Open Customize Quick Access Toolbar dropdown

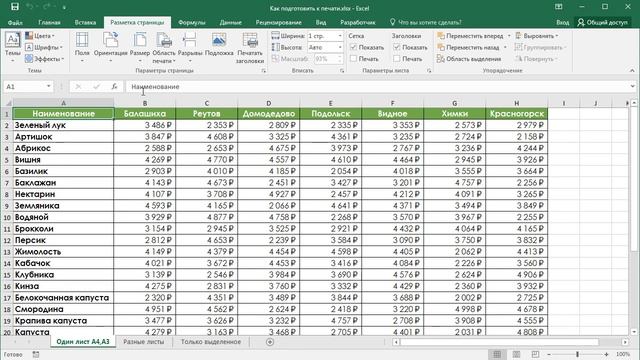click(64, 7)
